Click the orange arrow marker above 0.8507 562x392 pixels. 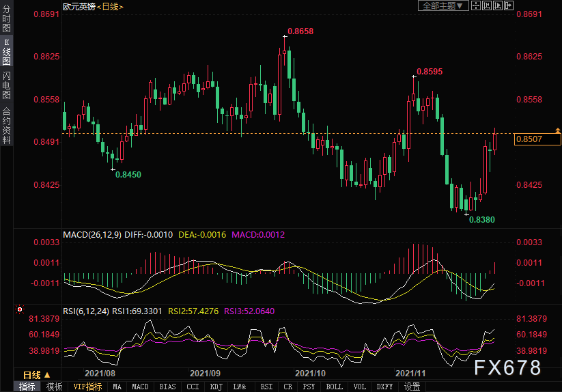click(558, 130)
